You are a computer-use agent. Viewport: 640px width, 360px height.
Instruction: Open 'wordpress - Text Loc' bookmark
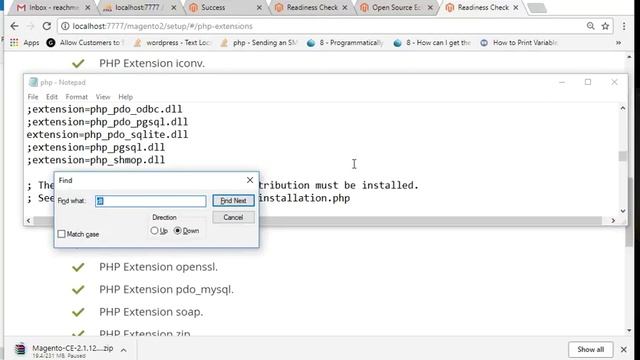click(172, 42)
